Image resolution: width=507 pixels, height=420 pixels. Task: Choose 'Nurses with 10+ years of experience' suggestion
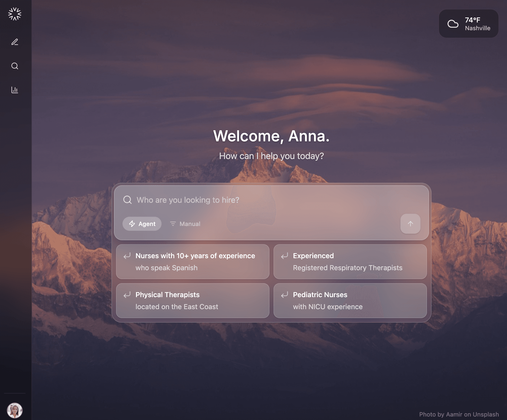(192, 261)
